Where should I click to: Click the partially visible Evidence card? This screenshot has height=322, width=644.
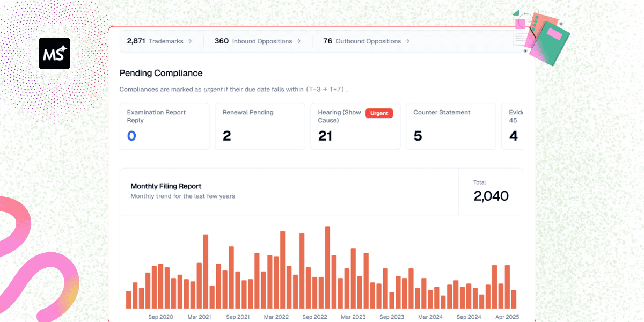click(513, 126)
